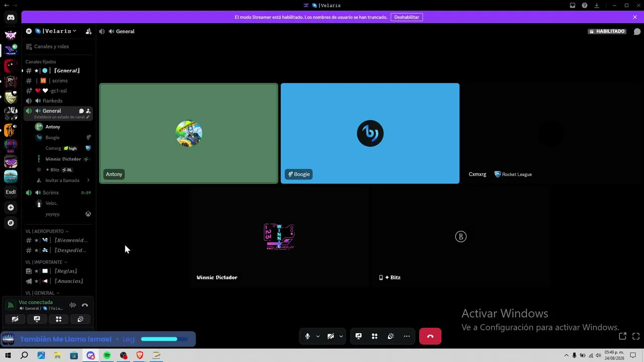
Task: Expand camera options arrow
Action: pyautogui.click(x=341, y=336)
